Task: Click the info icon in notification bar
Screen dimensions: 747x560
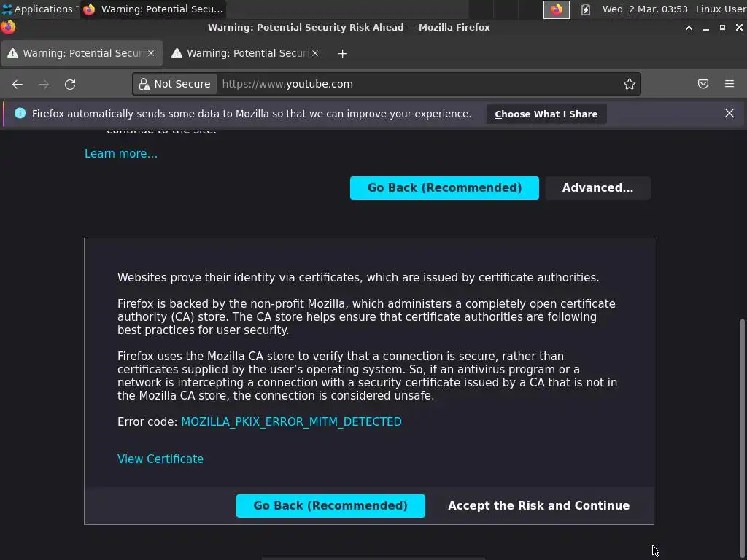Action: (20, 113)
